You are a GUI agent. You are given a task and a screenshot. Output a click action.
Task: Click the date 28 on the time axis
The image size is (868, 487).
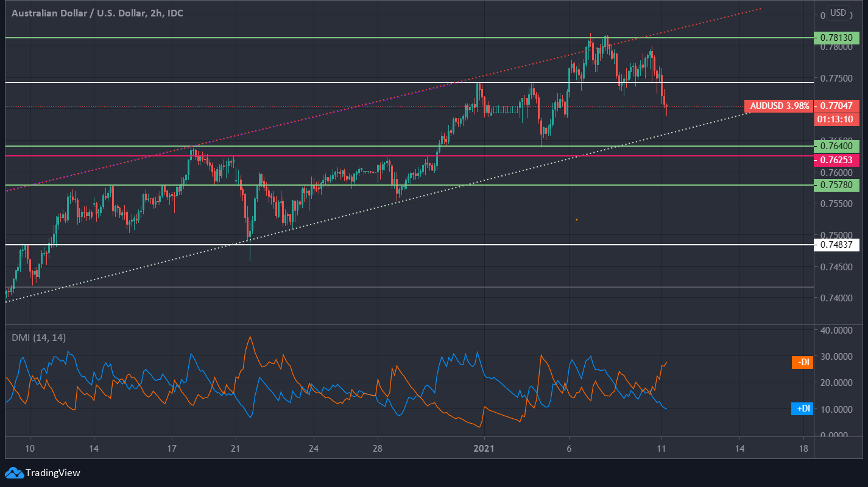(378, 449)
